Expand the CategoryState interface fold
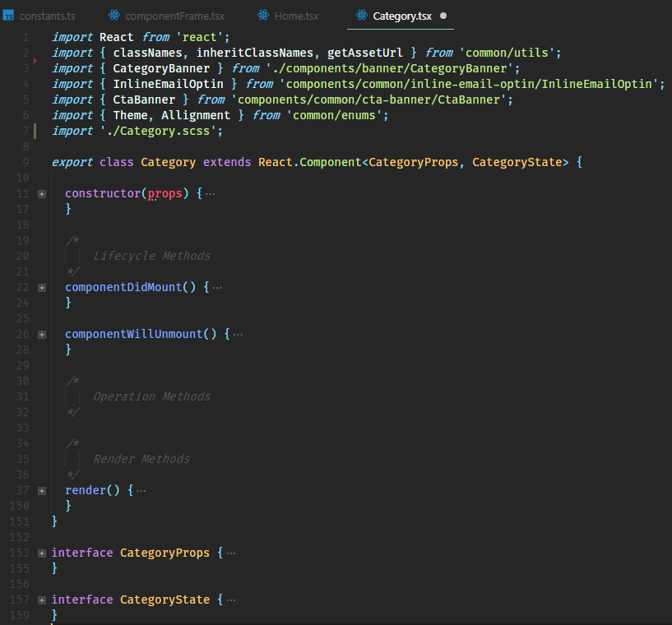 (x=42, y=600)
